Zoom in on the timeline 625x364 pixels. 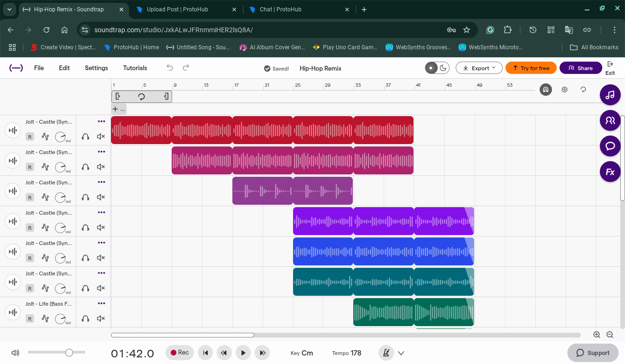click(597, 335)
